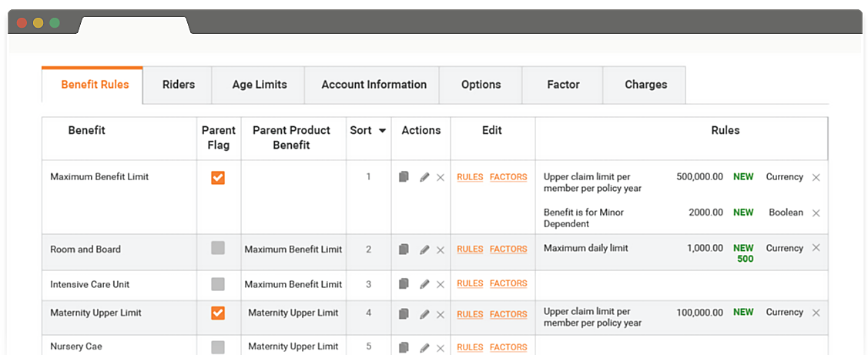Open the Age Limits tab

point(260,85)
